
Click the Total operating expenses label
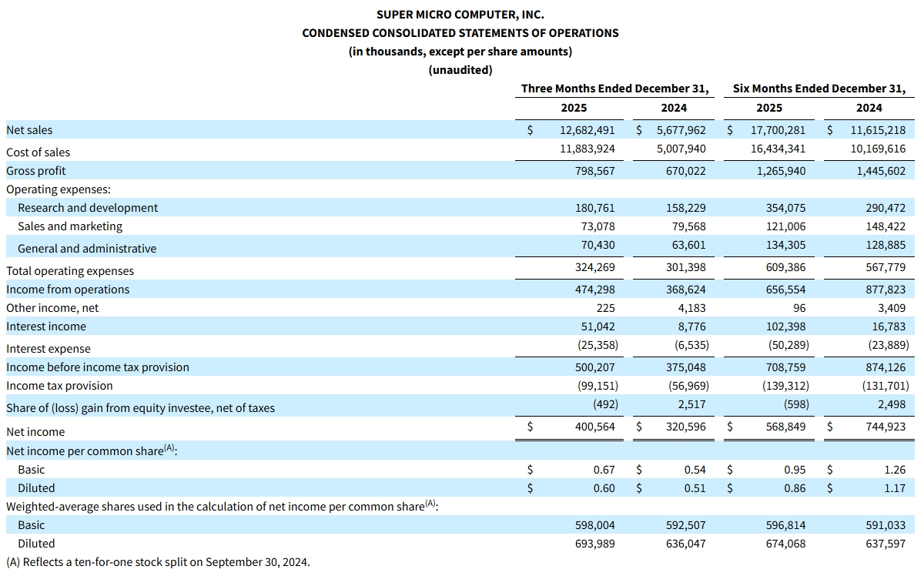point(70,271)
